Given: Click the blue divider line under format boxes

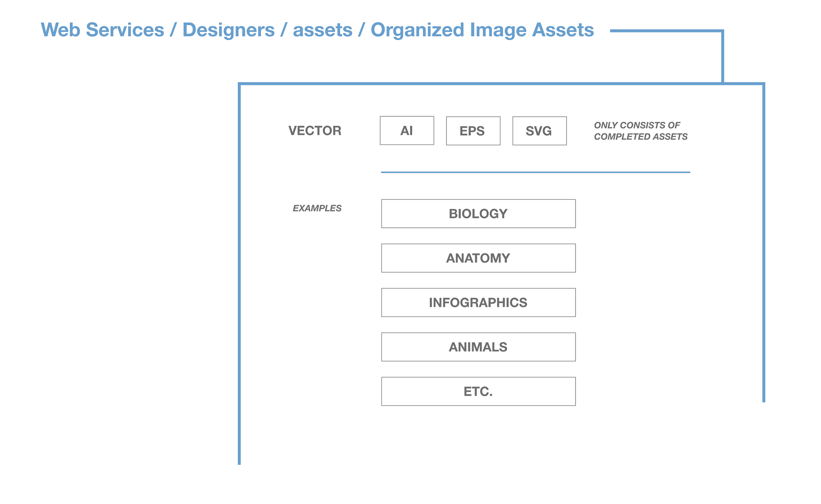Looking at the screenshot, I should [535, 172].
